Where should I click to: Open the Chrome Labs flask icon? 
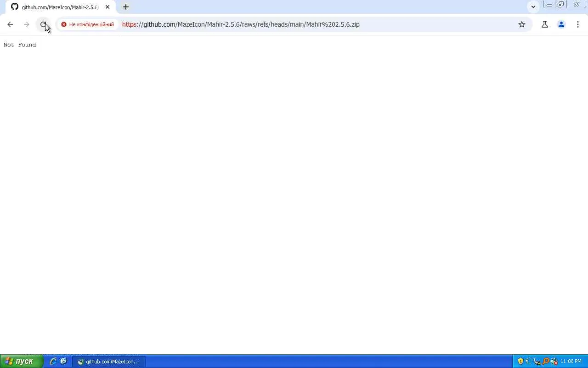545,24
